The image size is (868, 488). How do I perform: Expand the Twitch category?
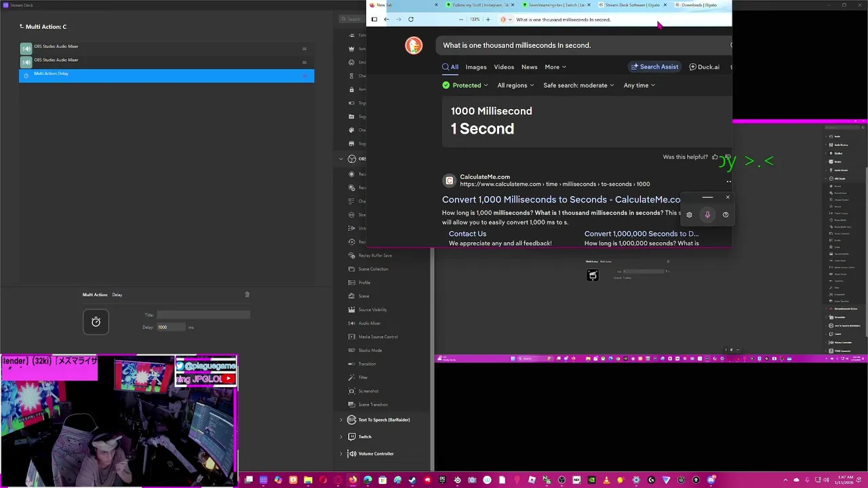pos(341,436)
